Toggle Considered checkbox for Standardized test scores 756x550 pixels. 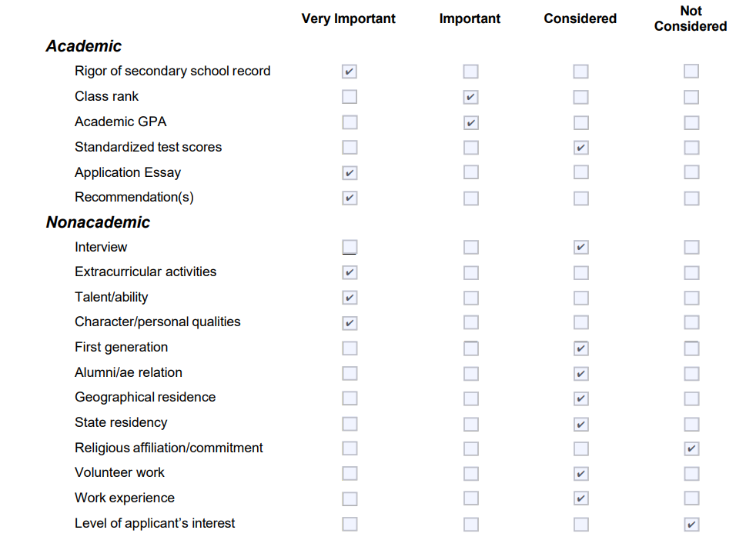pyautogui.click(x=581, y=148)
